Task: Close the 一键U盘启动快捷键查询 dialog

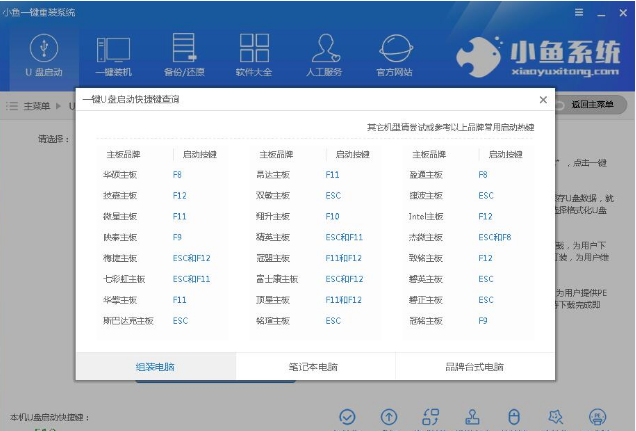Action: [x=543, y=100]
